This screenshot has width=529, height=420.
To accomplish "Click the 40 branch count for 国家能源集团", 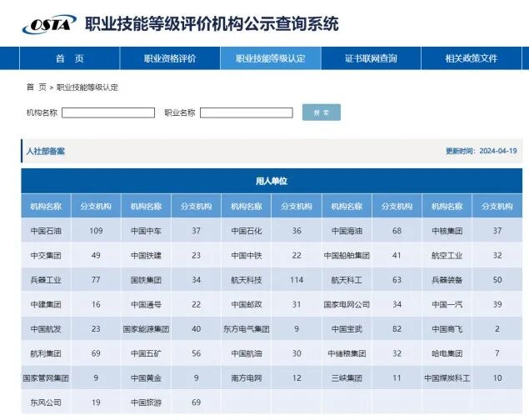I will click(x=196, y=328).
